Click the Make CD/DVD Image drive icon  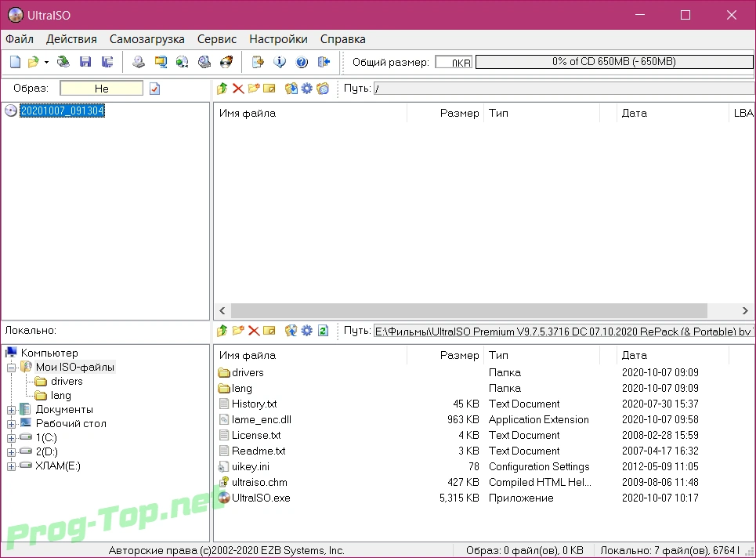tap(139, 62)
